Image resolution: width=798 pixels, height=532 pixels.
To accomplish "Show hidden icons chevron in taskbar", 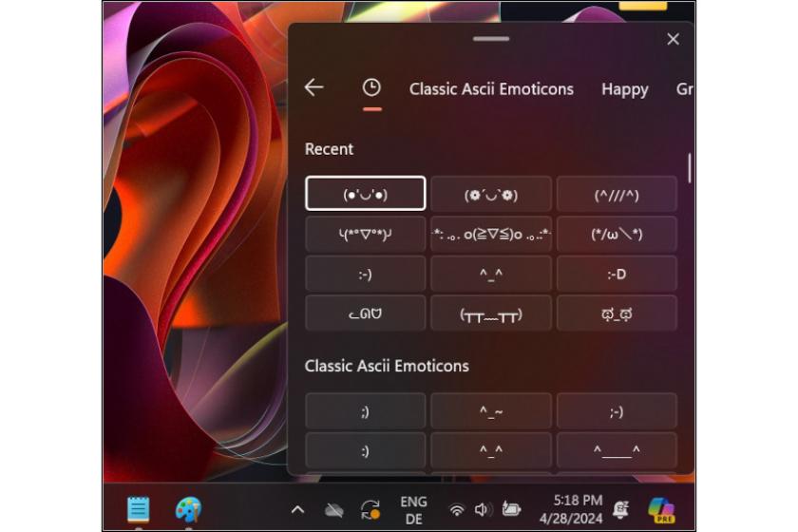I will click(x=297, y=509).
